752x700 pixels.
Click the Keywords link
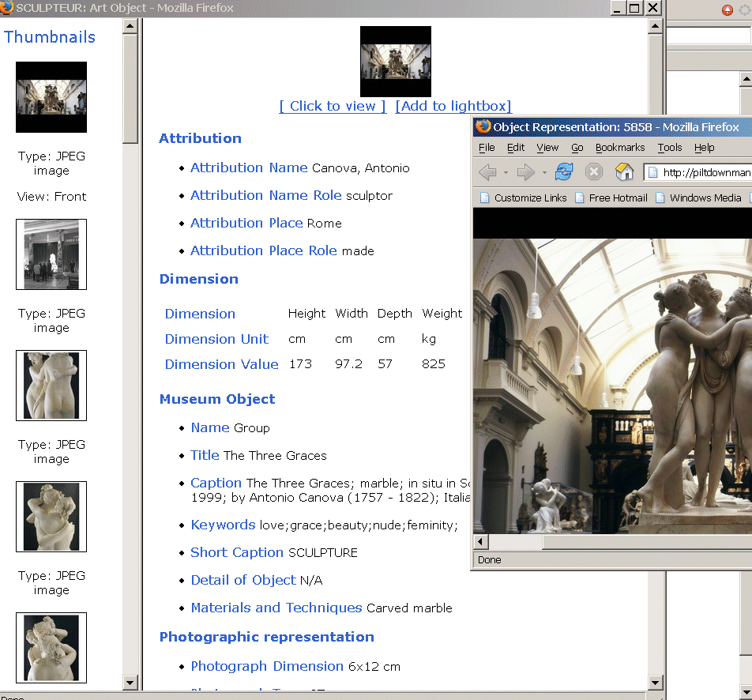coord(223,525)
